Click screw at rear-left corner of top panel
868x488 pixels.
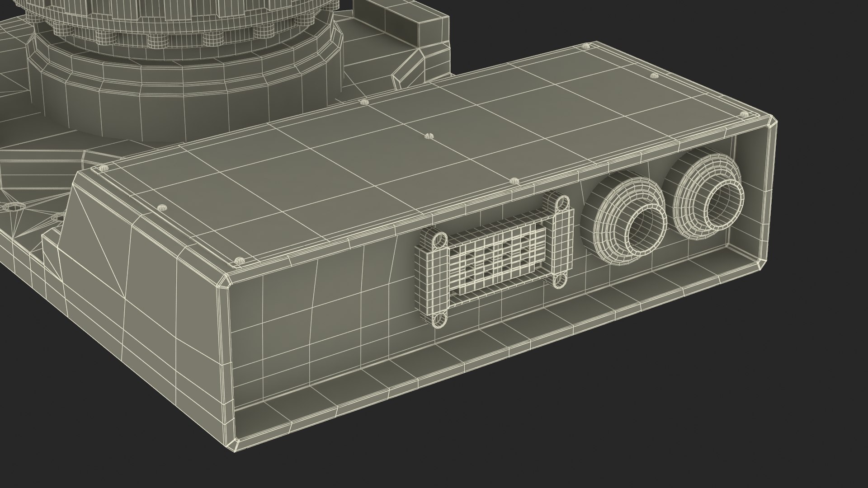[x=104, y=168]
